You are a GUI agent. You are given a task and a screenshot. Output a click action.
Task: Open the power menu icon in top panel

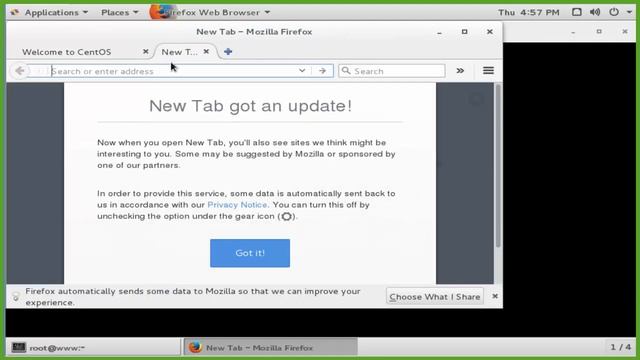(614, 12)
